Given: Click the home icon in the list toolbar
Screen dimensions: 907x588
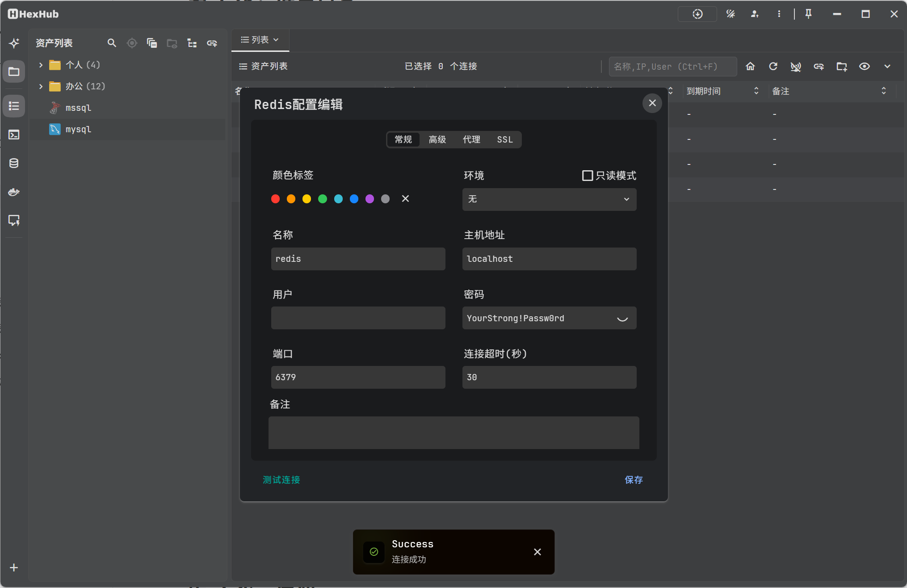Looking at the screenshot, I should [750, 66].
